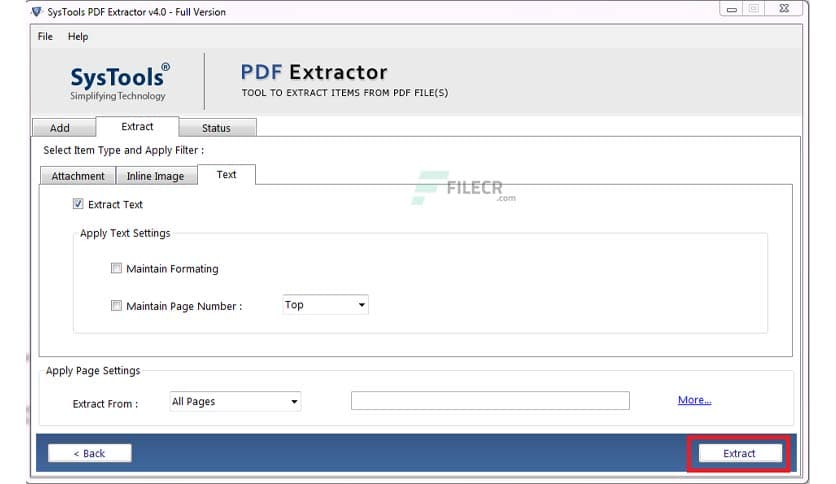Close the PDF Extractor window
Viewport: 836px width, 484px height.
coord(784,9)
